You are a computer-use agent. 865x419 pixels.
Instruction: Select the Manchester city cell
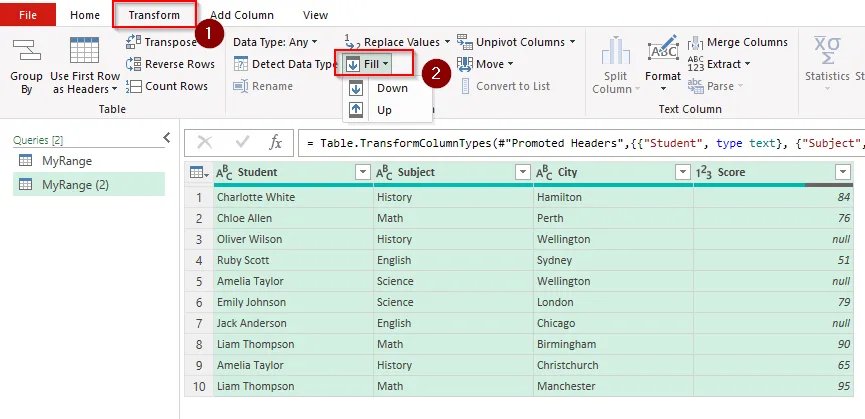click(613, 385)
